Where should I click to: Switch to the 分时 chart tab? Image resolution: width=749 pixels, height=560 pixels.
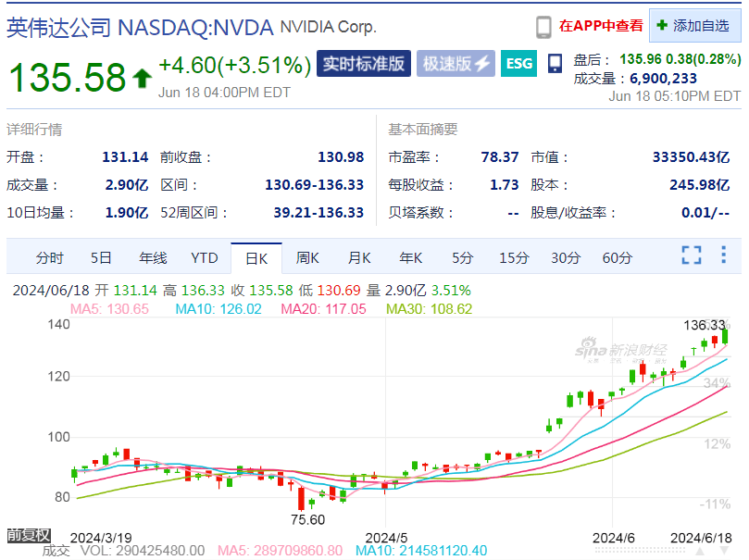point(49,258)
